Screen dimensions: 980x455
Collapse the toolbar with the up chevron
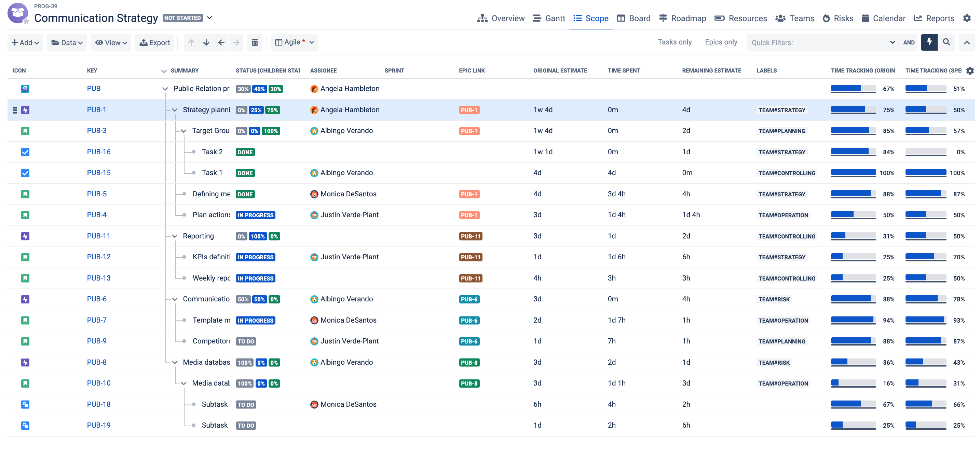click(x=966, y=43)
